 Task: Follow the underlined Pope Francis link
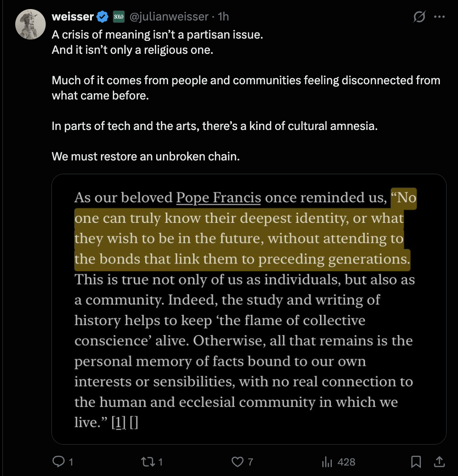[x=218, y=198]
